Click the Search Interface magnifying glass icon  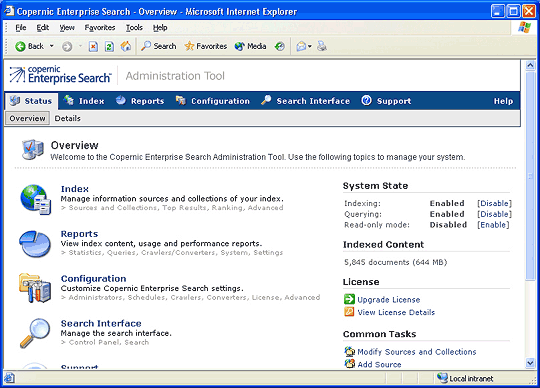pos(35,333)
